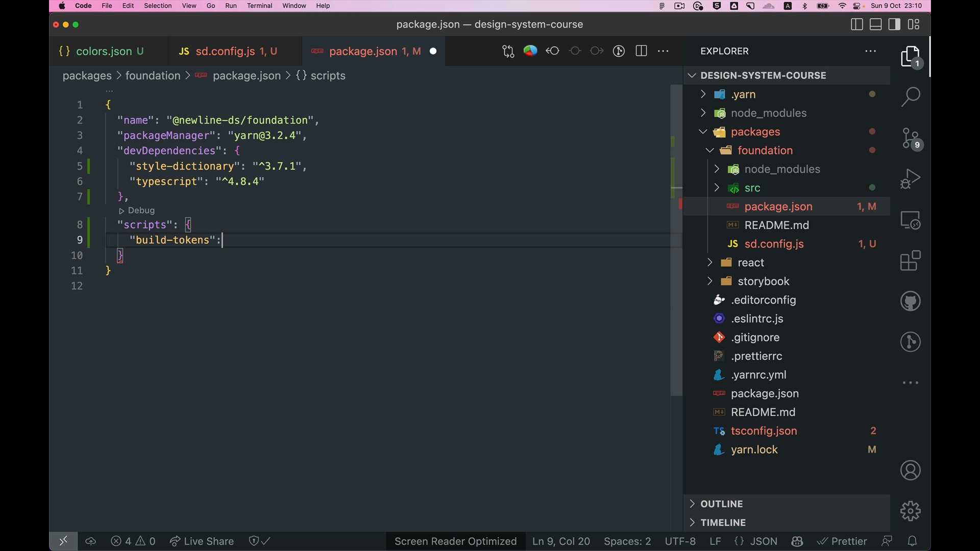The image size is (980, 551).
Task: Click the Manage gear icon
Action: point(911,511)
